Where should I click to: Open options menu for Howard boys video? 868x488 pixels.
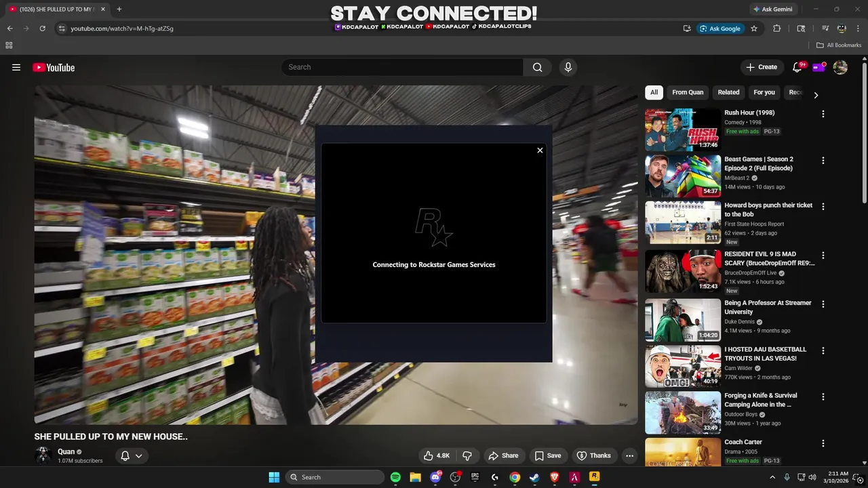(823, 207)
